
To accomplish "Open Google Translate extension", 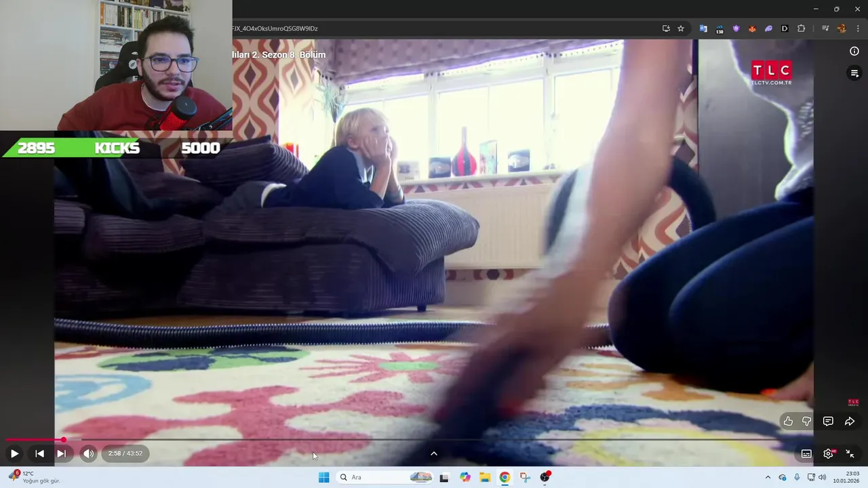I will click(703, 28).
